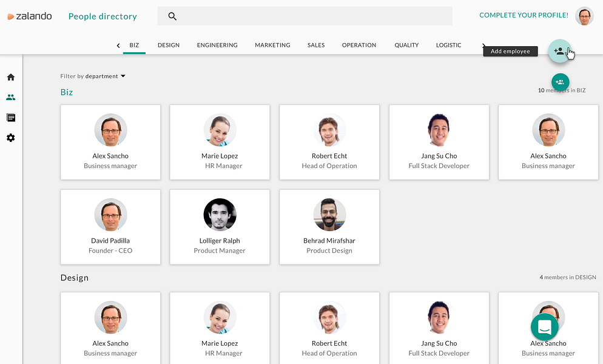603x364 pixels.
Task: Click the 'Founder - CEO' role text
Action: [110, 251]
